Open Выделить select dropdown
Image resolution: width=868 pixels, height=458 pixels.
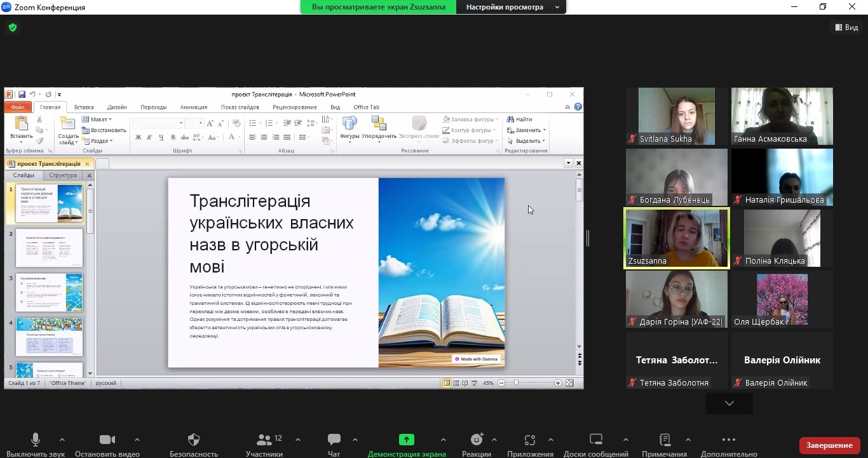click(x=526, y=141)
